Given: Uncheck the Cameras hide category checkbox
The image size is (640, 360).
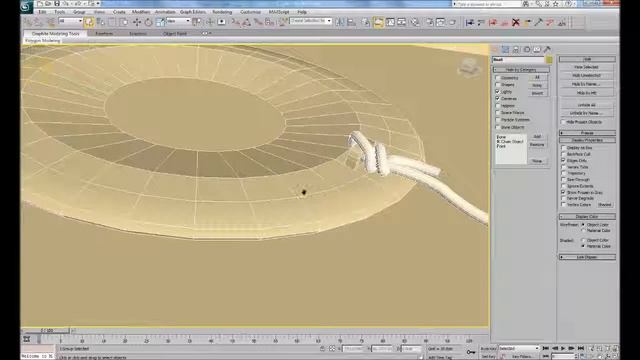Looking at the screenshot, I should tap(498, 98).
